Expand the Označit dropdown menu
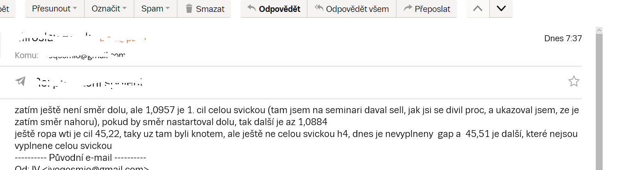The image size is (644, 170). [x=109, y=9]
